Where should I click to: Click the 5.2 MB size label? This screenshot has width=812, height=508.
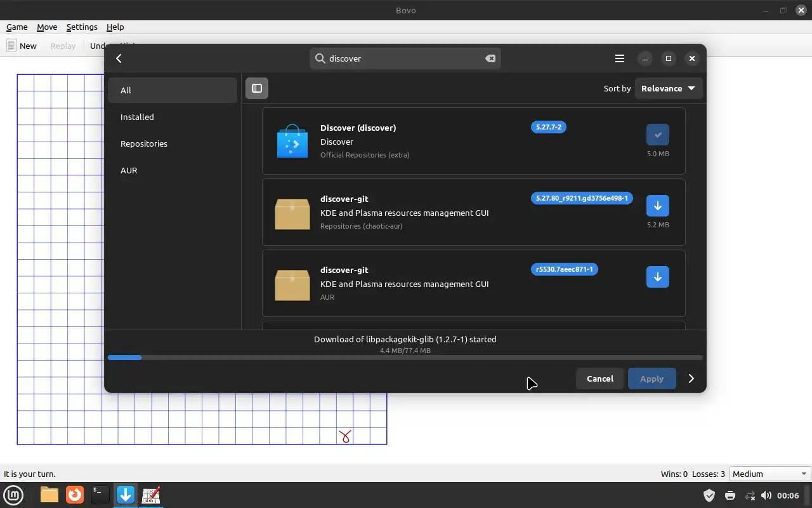[658, 225]
